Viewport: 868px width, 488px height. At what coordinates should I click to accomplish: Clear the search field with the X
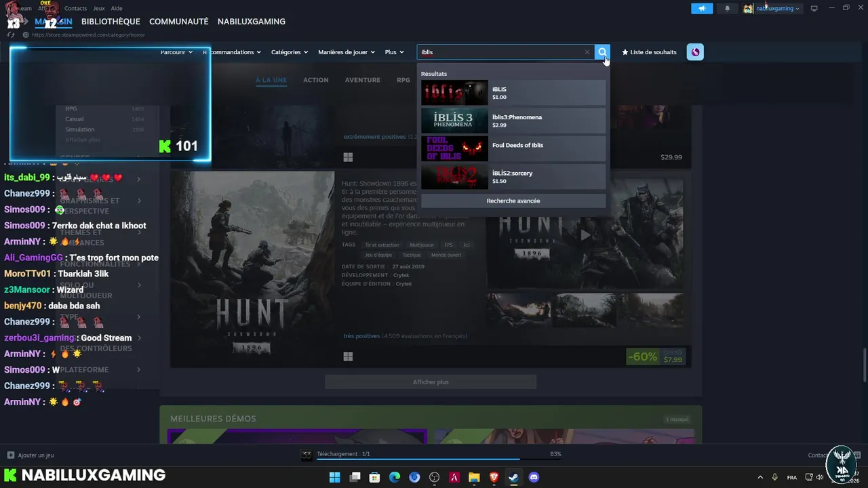(x=587, y=52)
